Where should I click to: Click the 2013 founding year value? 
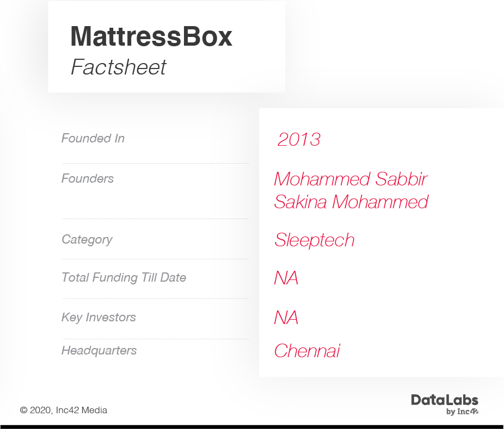[299, 140]
